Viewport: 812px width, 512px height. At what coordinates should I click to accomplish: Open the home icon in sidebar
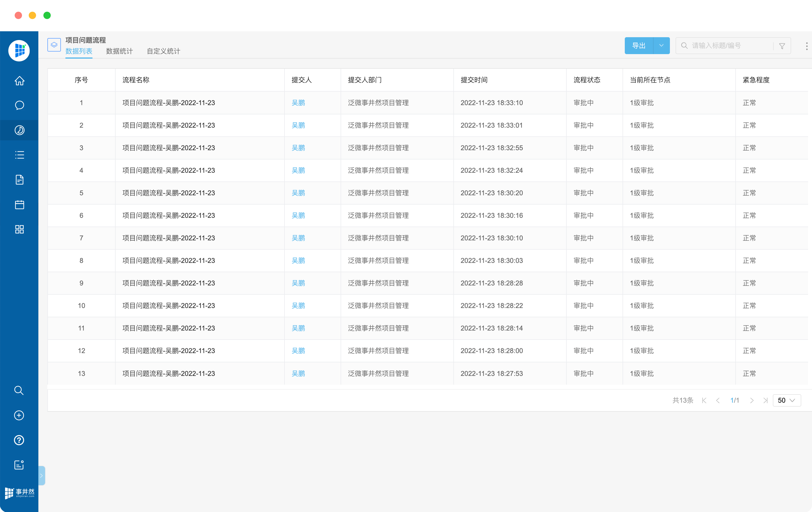(x=19, y=81)
